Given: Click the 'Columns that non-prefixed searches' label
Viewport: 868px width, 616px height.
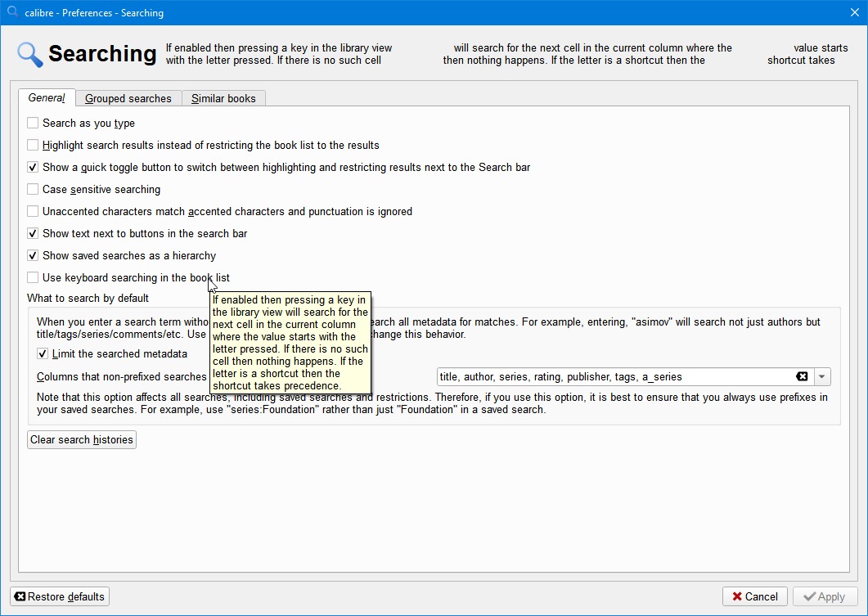Looking at the screenshot, I should tap(122, 377).
